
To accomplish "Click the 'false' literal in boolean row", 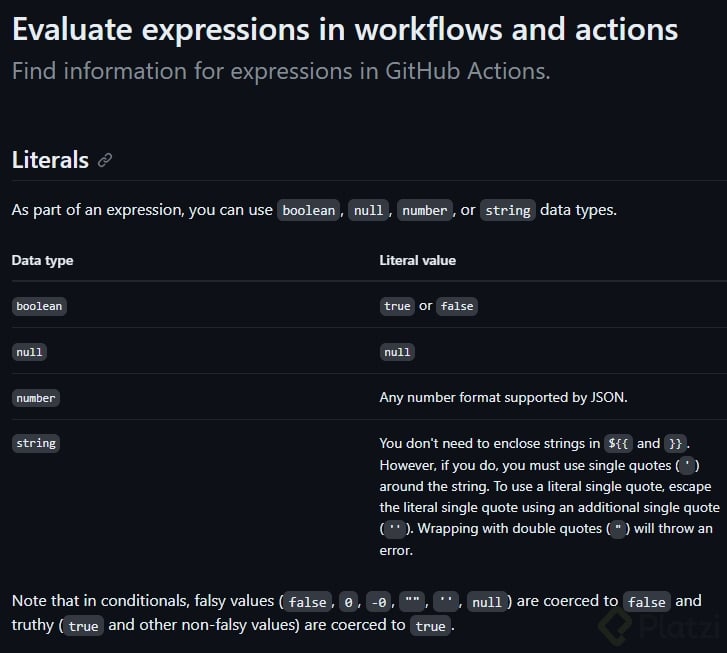I will [457, 306].
